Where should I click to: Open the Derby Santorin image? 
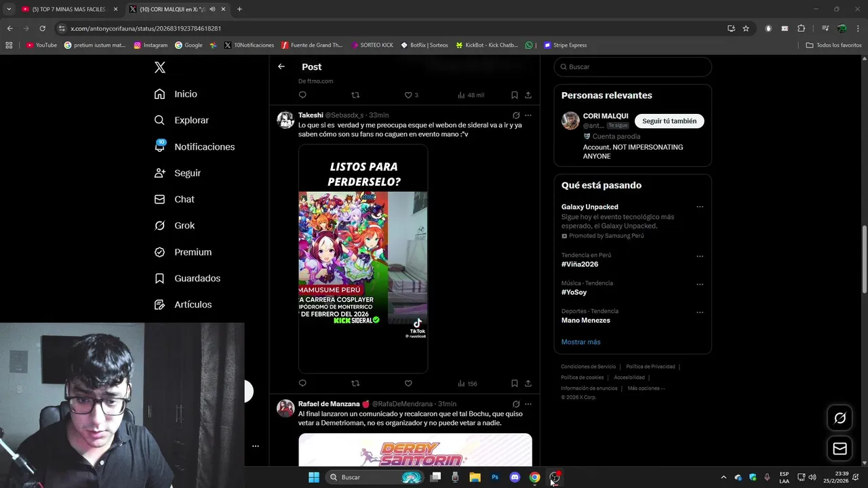415,450
